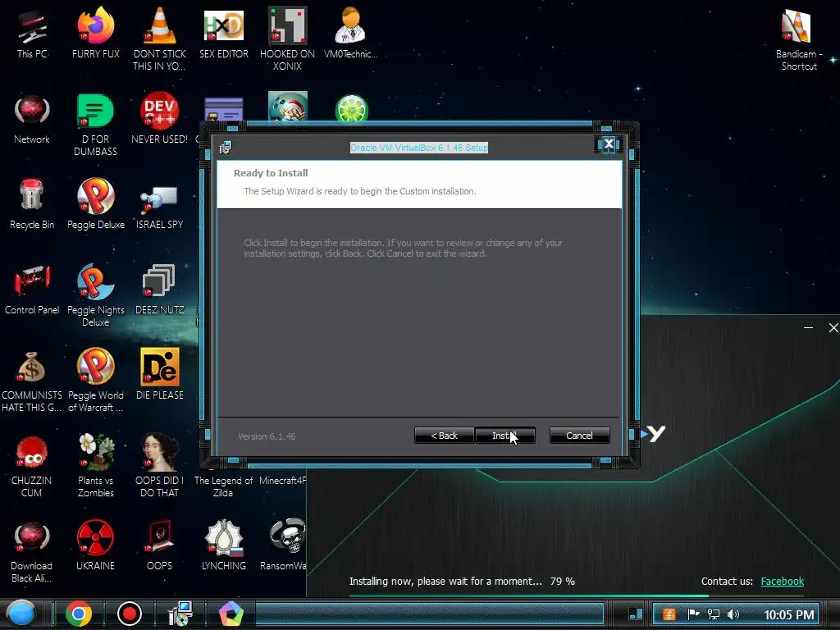
Task: Open Control Panel desktop icon
Action: coord(32,290)
